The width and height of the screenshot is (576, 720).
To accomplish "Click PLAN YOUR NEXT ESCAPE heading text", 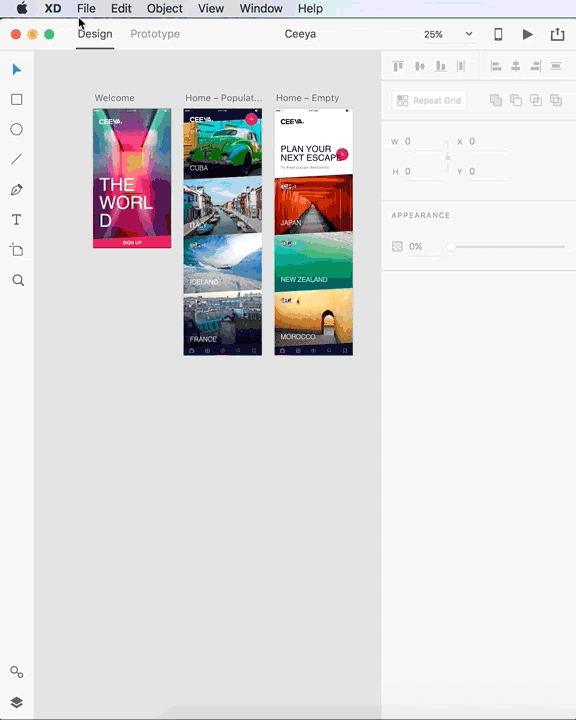I will point(311,153).
